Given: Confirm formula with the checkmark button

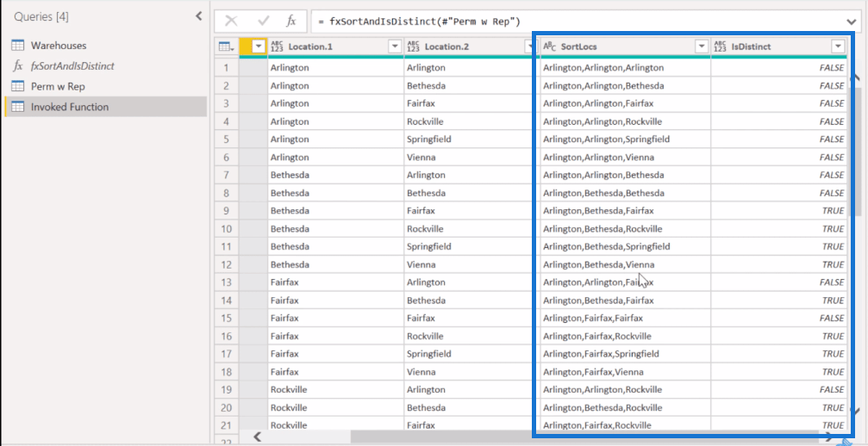Looking at the screenshot, I should (264, 22).
